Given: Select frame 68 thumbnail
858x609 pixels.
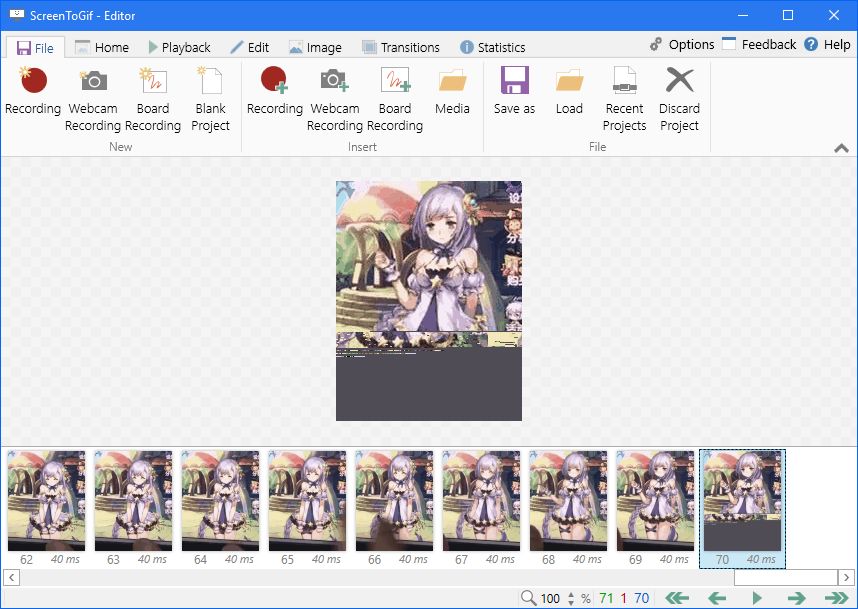Looking at the screenshot, I should [568, 508].
